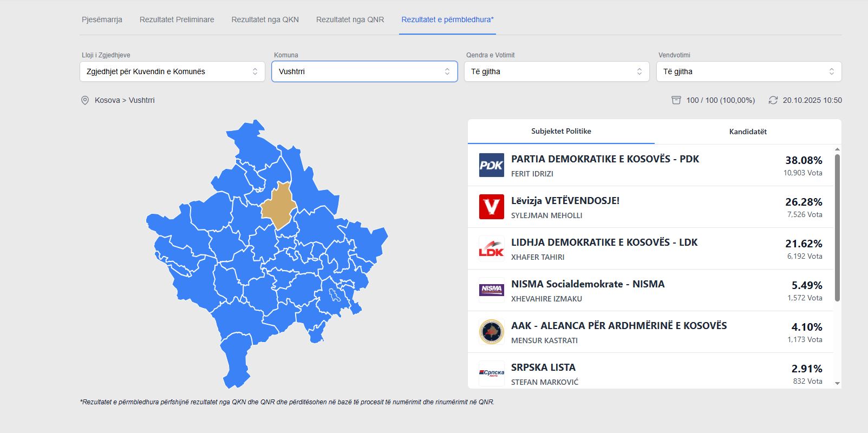Click the AAK party emblem
This screenshot has width=868, height=433.
pyautogui.click(x=491, y=332)
